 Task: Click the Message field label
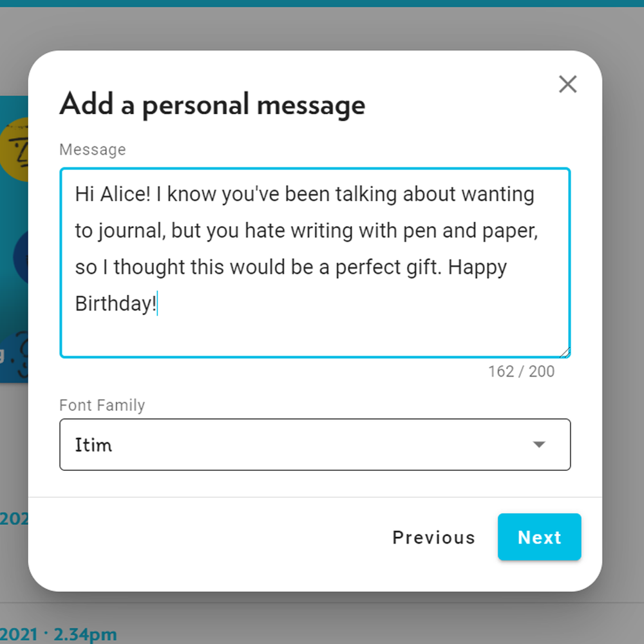coord(92,149)
